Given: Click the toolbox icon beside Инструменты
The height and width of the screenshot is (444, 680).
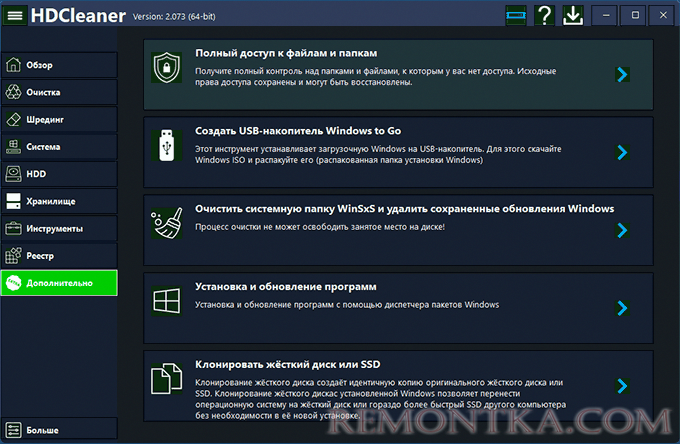Looking at the screenshot, I should coord(13,229).
